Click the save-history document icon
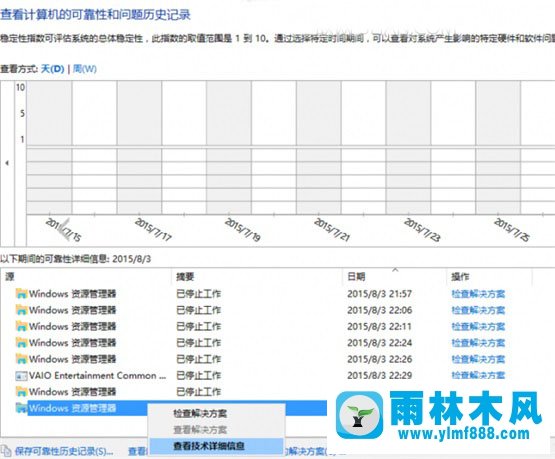This screenshot has height=459, width=555. point(6,451)
